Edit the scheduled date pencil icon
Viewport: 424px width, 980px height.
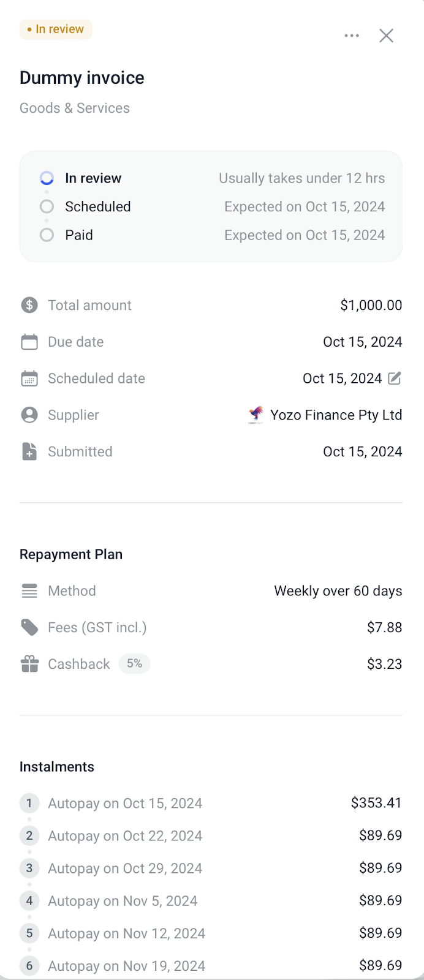point(395,379)
